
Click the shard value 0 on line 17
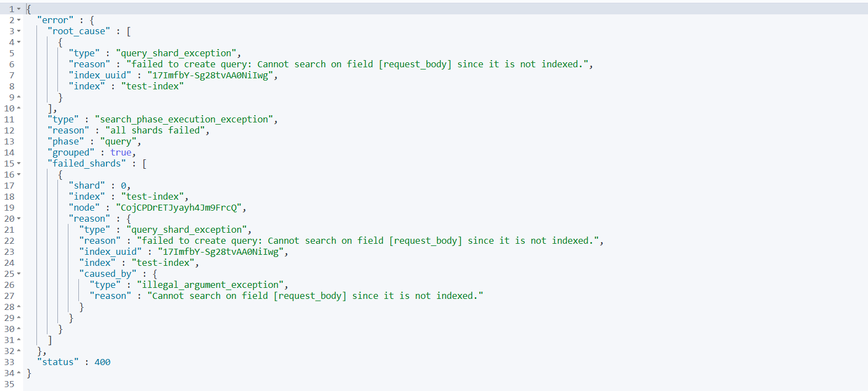tap(124, 186)
